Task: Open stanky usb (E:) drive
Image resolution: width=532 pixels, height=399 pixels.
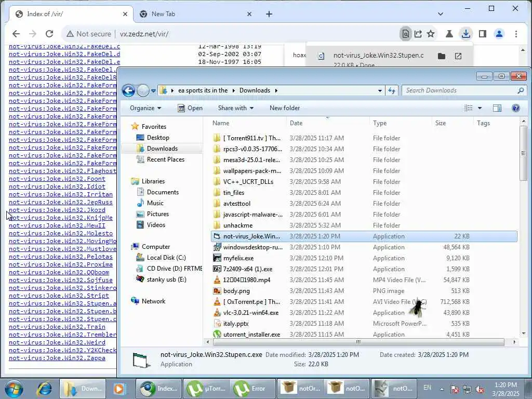Action: pos(166,279)
